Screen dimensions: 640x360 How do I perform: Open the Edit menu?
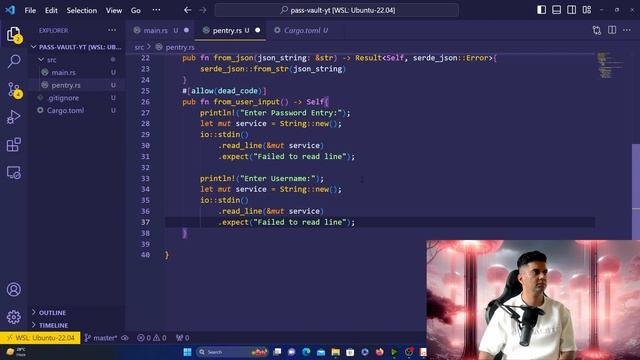[51, 10]
